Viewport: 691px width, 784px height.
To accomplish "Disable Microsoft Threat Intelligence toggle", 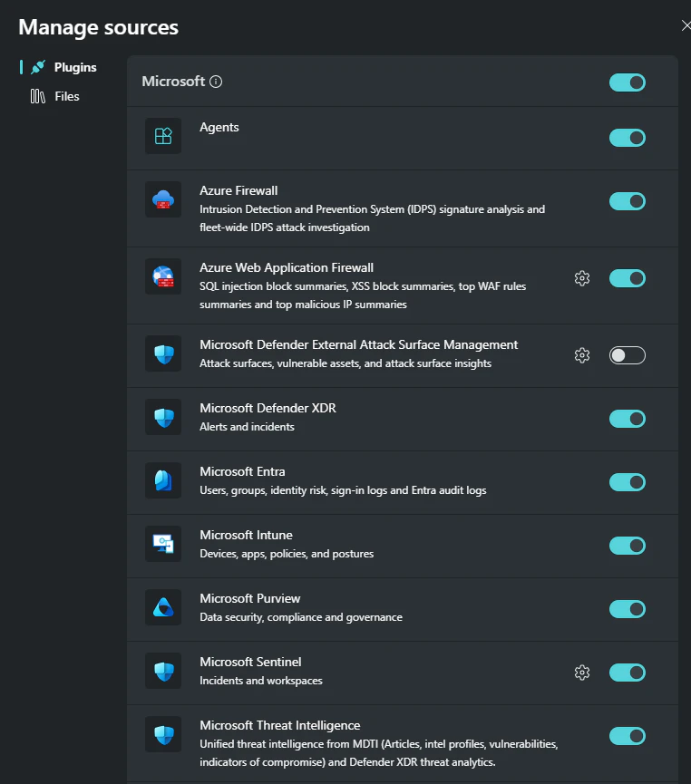I will point(627,736).
